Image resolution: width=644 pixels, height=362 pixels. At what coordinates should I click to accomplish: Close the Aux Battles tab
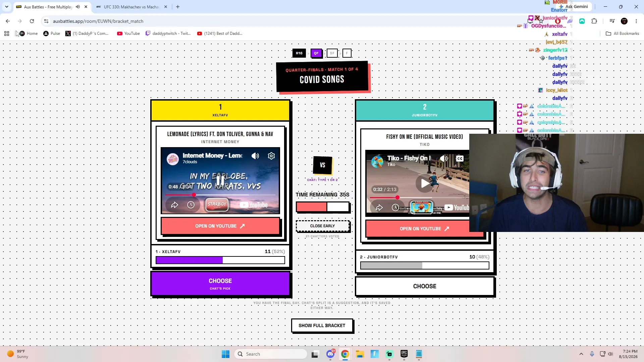point(86,7)
